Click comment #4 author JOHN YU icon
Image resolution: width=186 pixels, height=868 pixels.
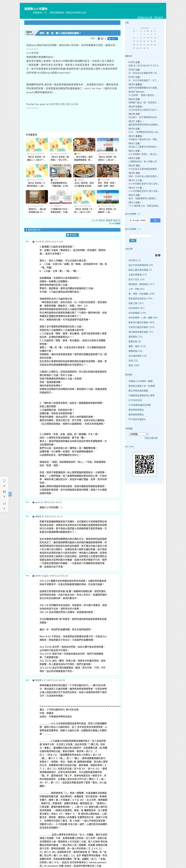(x=33, y=576)
